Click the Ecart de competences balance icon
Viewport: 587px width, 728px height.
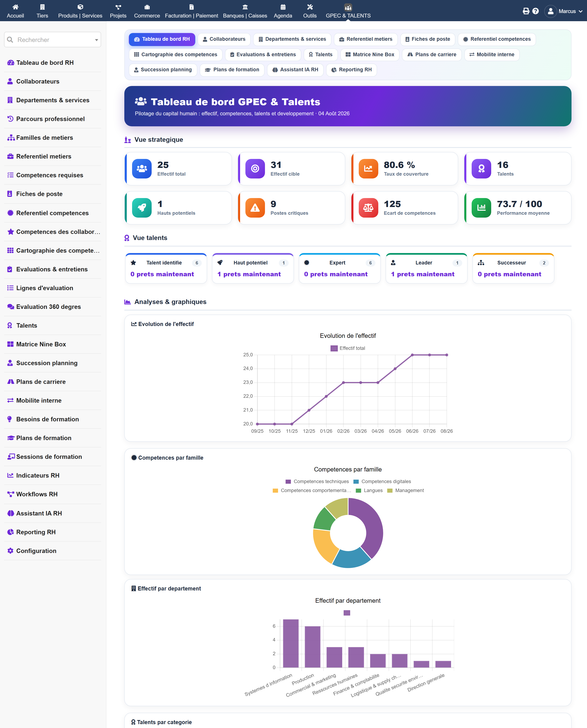[x=368, y=207]
